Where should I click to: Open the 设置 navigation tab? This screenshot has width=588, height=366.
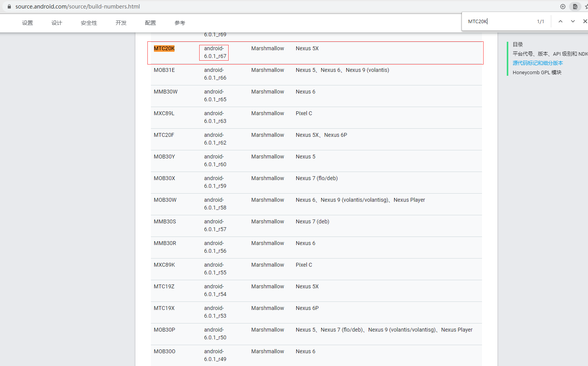click(x=27, y=23)
